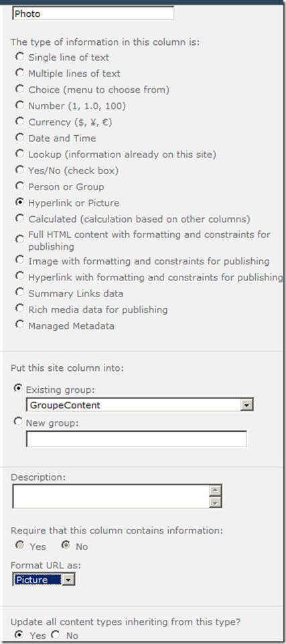Open the Format URL as dropdown
286x644 pixels.
(44, 580)
